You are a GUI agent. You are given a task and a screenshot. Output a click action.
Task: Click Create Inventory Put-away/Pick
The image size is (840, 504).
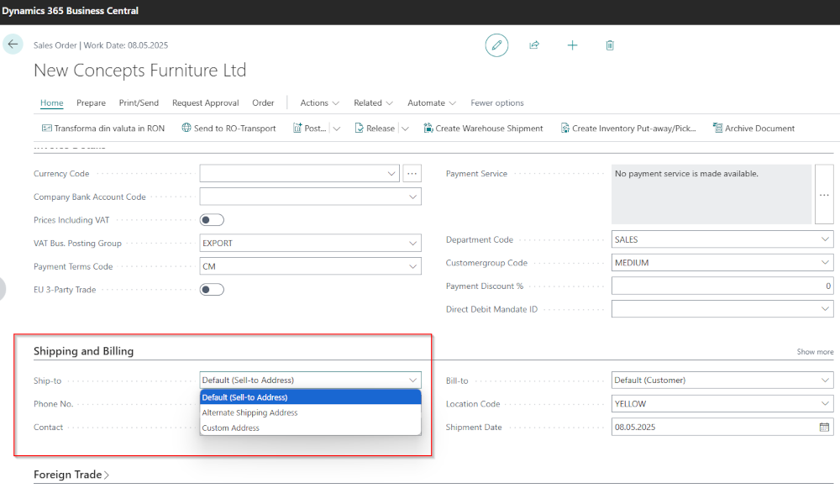pos(628,128)
